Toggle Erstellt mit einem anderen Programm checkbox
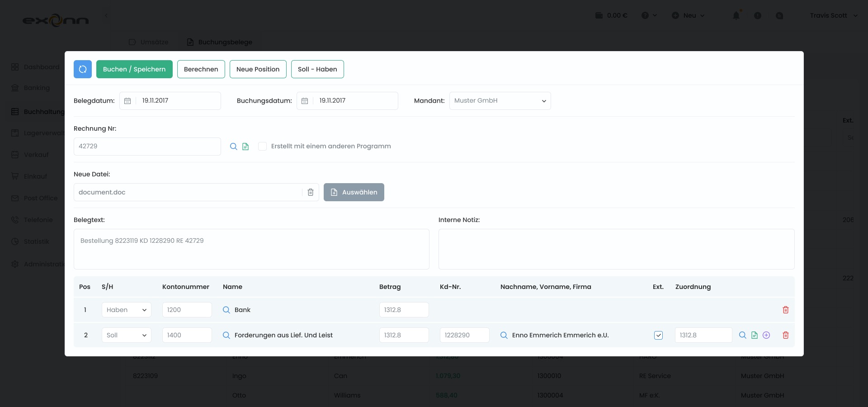868x407 pixels. click(262, 147)
